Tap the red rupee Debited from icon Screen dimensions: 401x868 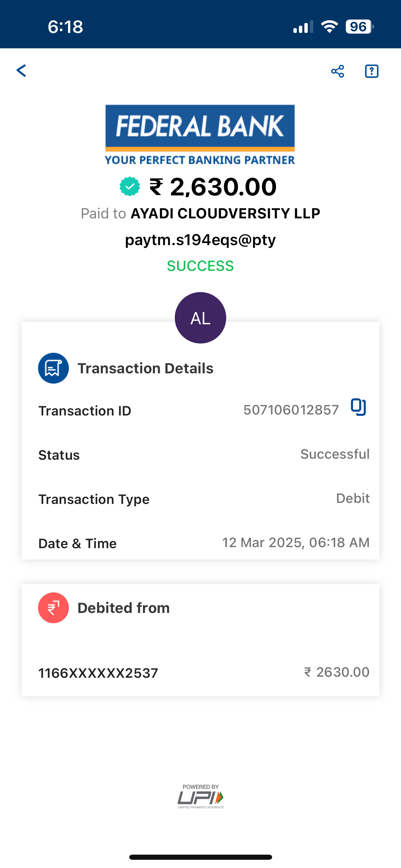(x=53, y=608)
